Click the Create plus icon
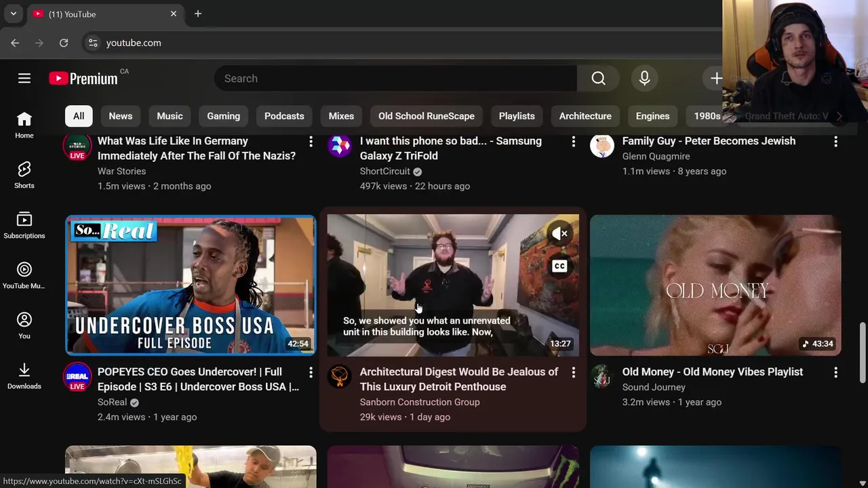 tap(716, 79)
